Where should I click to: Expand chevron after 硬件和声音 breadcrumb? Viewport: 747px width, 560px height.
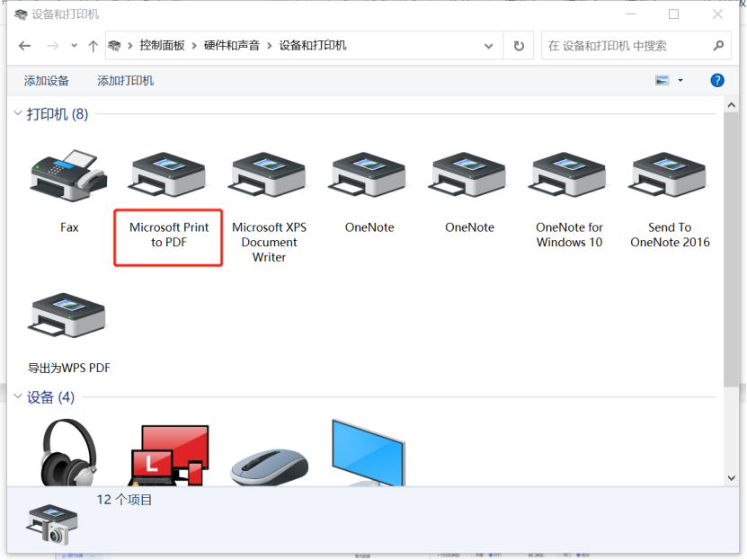(x=269, y=46)
